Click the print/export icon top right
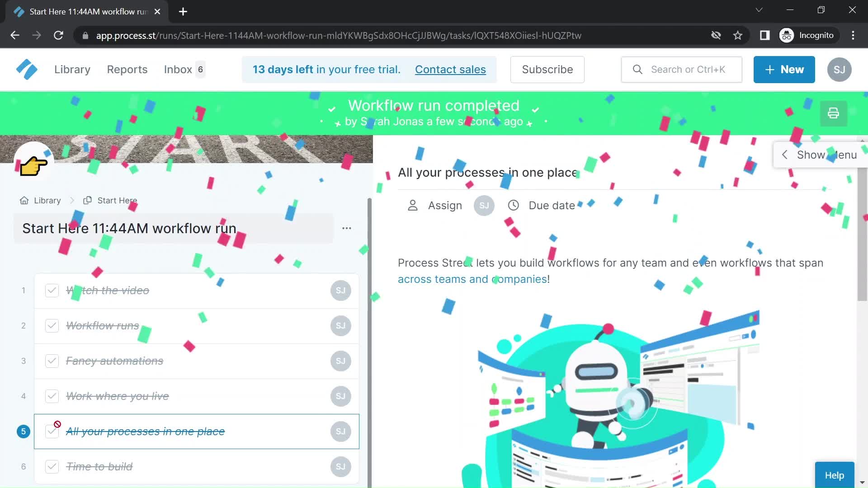 tap(833, 113)
